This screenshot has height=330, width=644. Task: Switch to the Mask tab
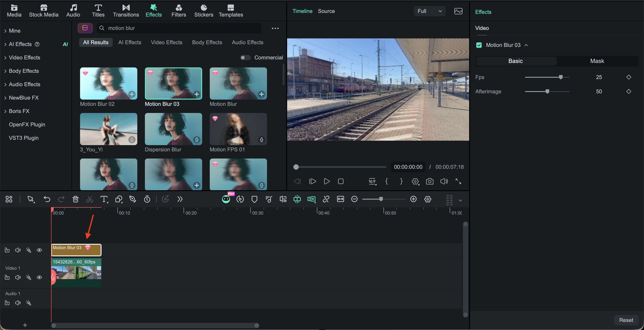click(x=597, y=61)
